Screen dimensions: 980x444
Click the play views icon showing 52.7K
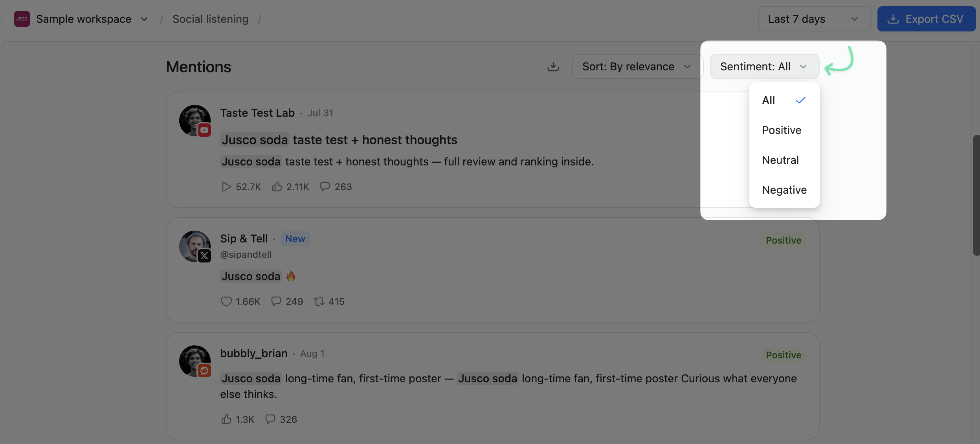pos(226,187)
